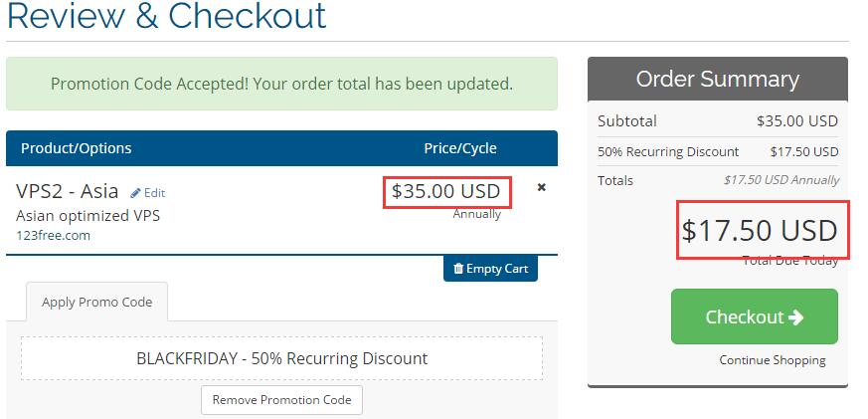Click the Promotion Code Accepted alert banner
The image size is (868, 419).
point(281,84)
